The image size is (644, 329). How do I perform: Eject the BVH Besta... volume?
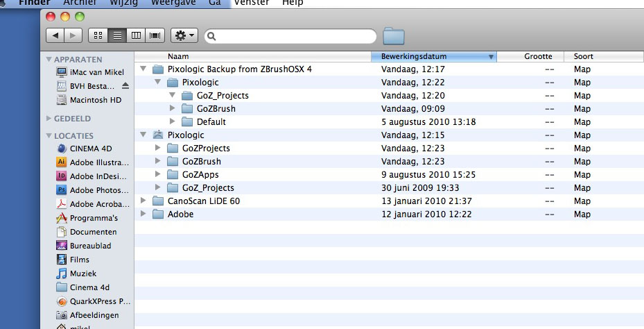pos(125,85)
